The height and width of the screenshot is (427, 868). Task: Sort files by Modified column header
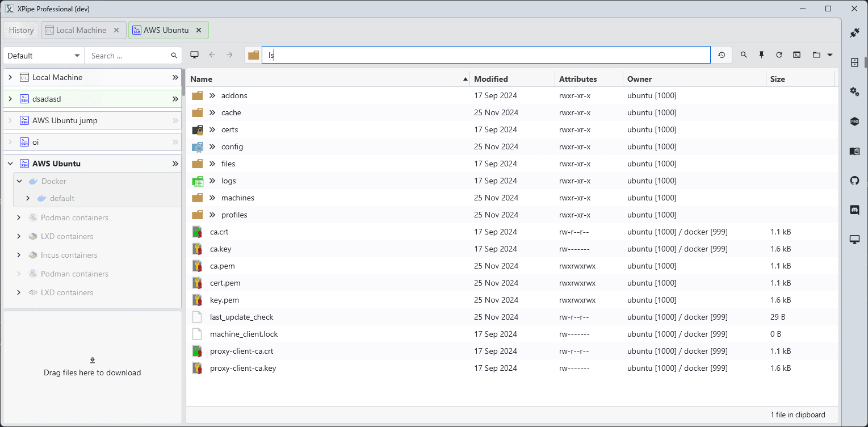point(491,79)
